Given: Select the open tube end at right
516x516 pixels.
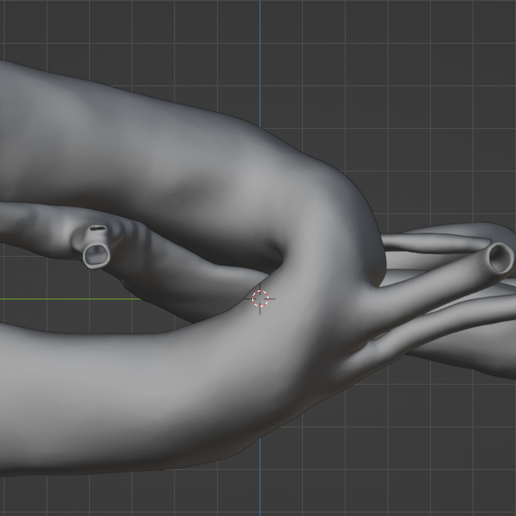Looking at the screenshot, I should tap(500, 258).
